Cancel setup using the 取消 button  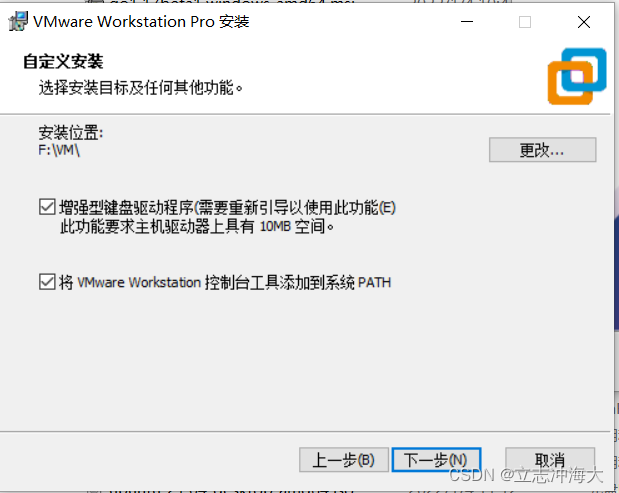tap(550, 459)
